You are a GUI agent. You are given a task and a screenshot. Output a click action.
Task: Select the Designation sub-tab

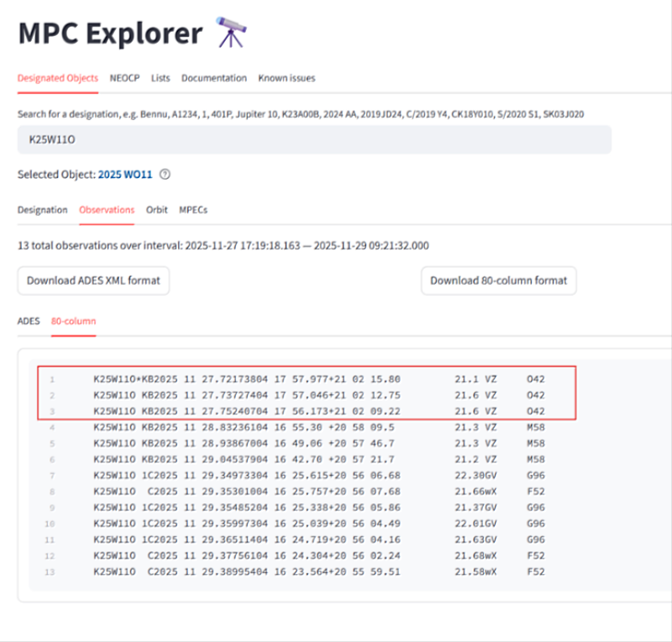click(x=42, y=210)
